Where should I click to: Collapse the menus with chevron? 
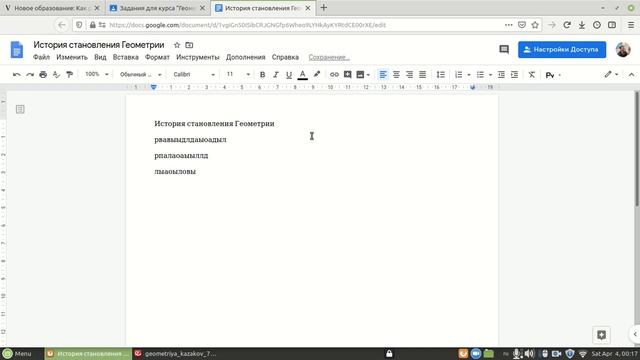631,75
